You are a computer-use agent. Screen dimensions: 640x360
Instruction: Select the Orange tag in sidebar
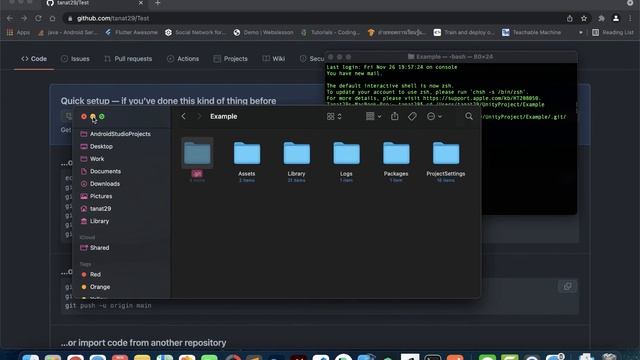click(96, 287)
